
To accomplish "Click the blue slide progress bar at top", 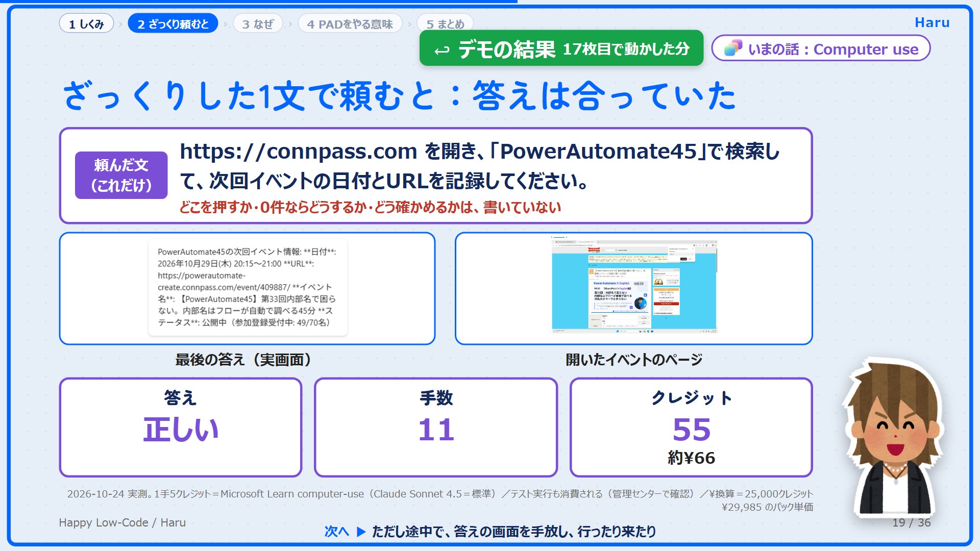I will click(259, 2).
